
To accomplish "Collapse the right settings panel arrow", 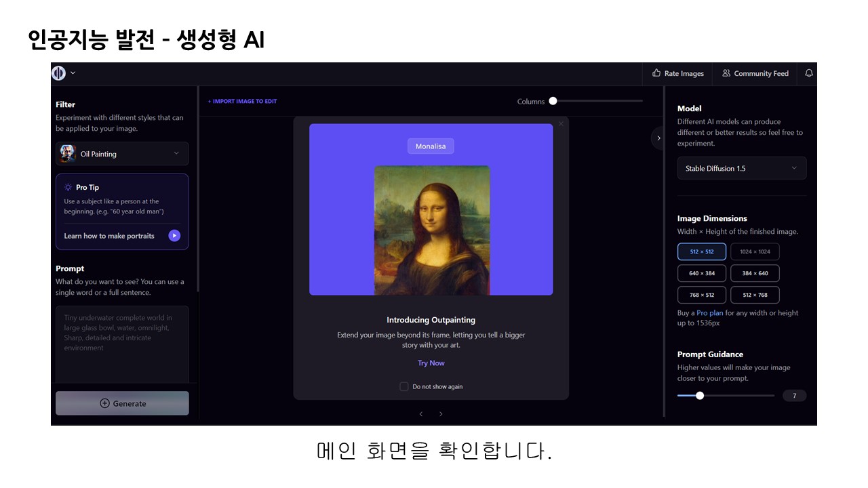I will (658, 138).
